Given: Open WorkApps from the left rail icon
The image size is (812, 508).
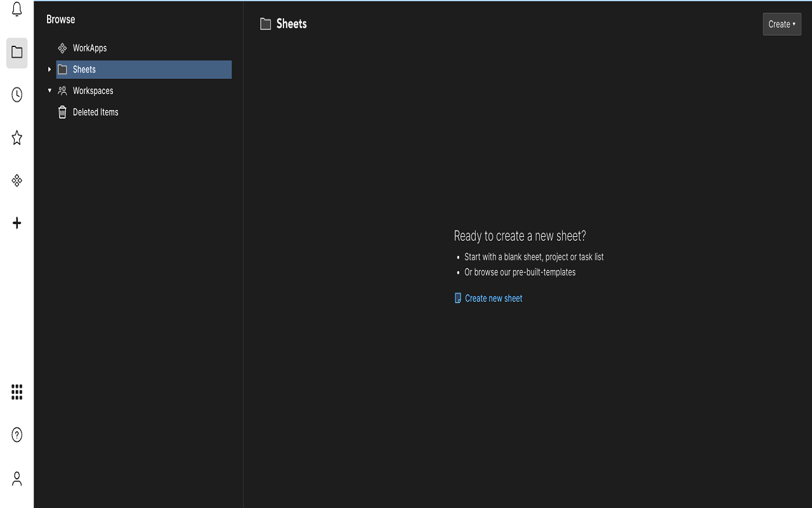Looking at the screenshot, I should pyautogui.click(x=16, y=180).
